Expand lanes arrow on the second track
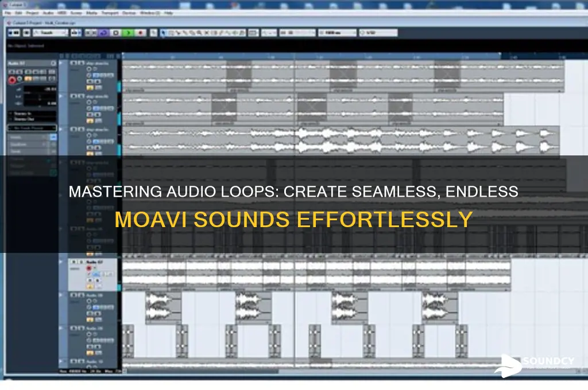The width and height of the screenshot is (588, 390). click(x=61, y=96)
